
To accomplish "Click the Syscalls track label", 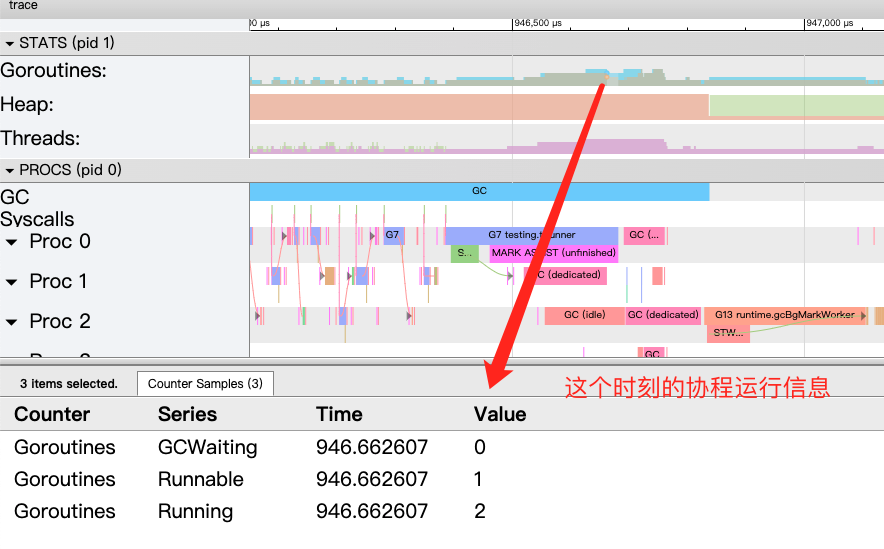I will (37, 219).
